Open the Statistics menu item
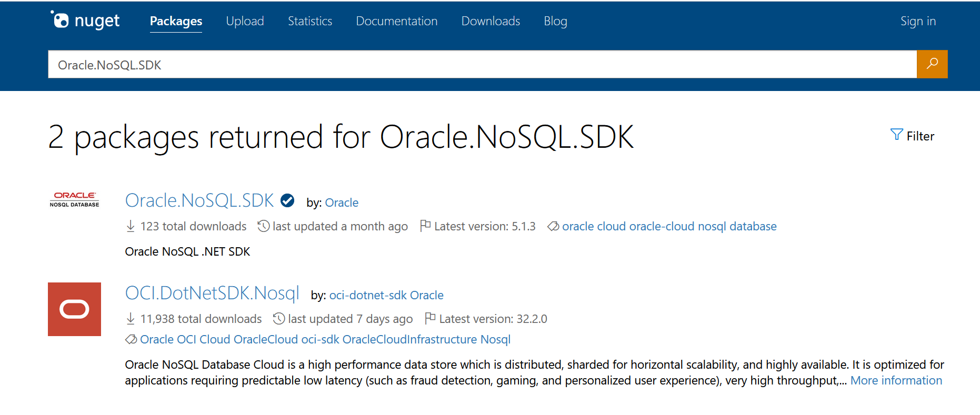The image size is (980, 415). coord(310,21)
